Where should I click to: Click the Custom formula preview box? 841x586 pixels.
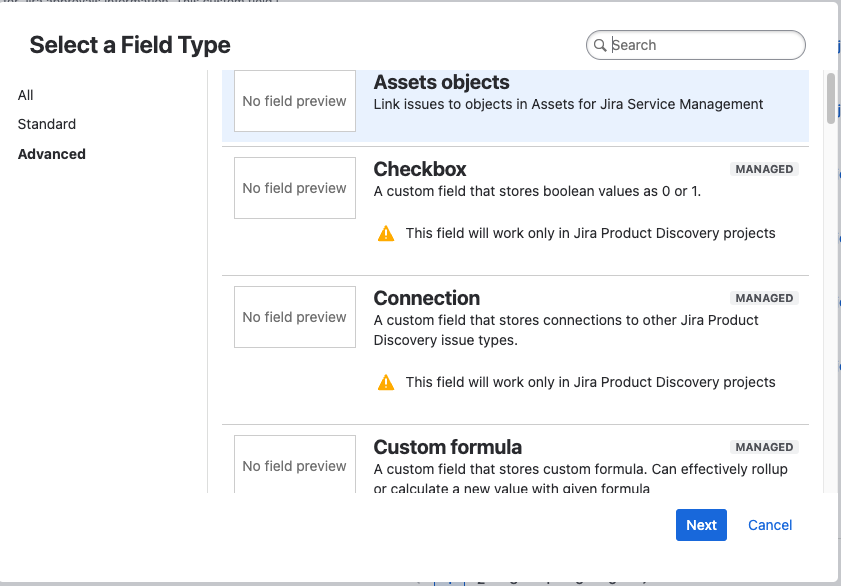point(294,464)
